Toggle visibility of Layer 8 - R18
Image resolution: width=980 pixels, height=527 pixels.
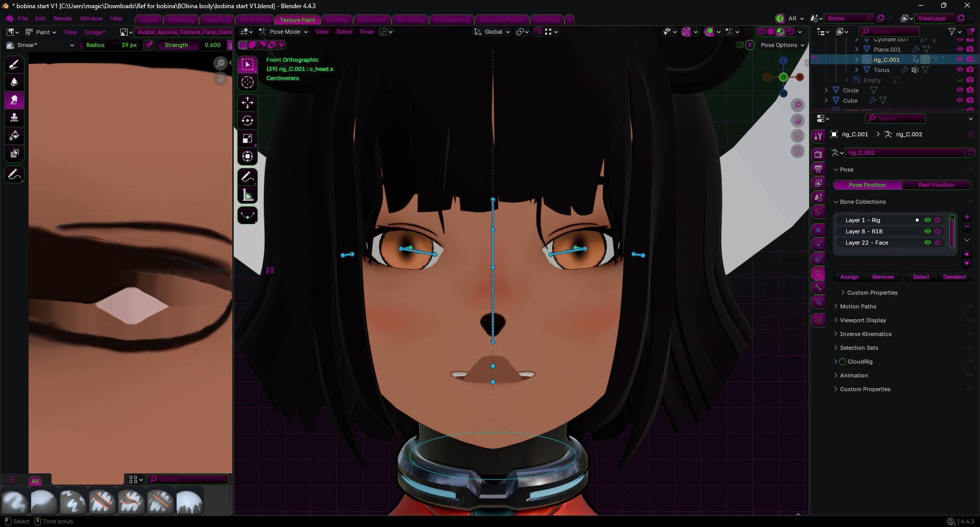point(927,231)
